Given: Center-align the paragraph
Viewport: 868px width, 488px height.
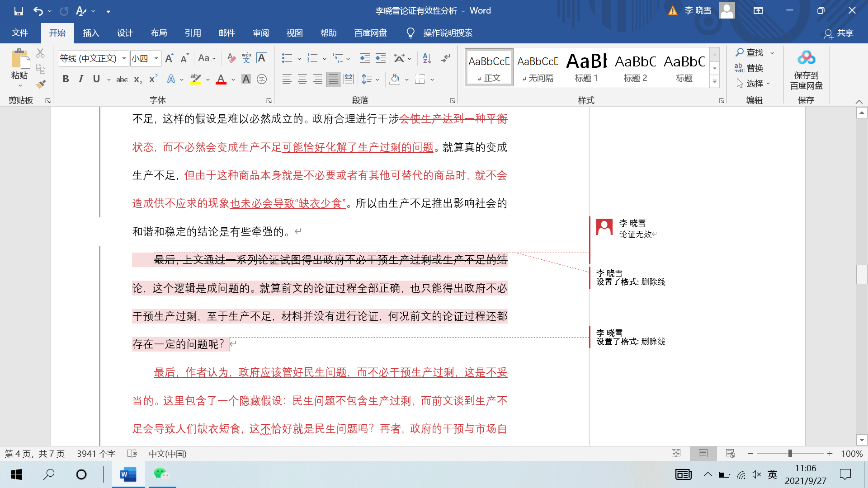Looking at the screenshot, I should point(302,79).
